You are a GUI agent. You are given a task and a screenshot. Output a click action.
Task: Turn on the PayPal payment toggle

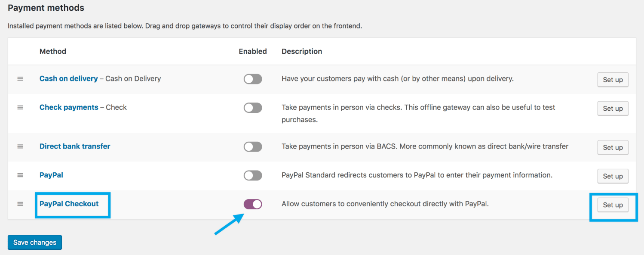253,175
